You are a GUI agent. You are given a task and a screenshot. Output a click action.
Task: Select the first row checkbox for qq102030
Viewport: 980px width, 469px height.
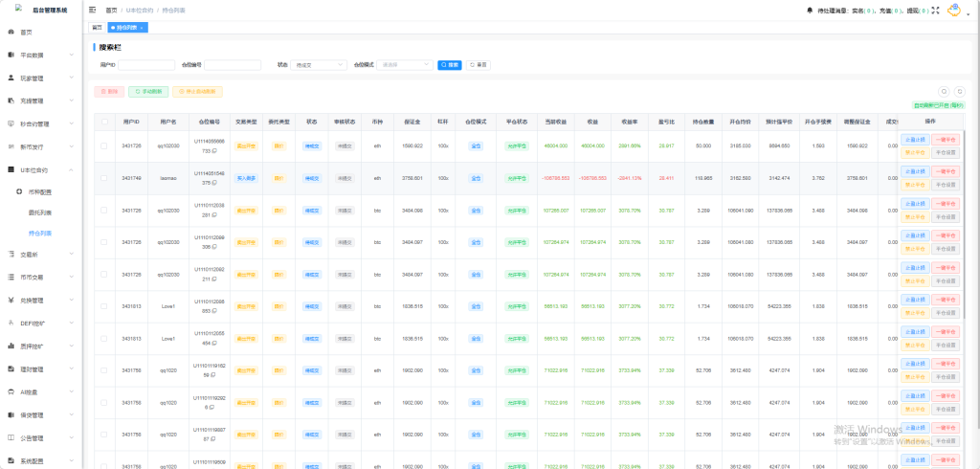pos(104,145)
